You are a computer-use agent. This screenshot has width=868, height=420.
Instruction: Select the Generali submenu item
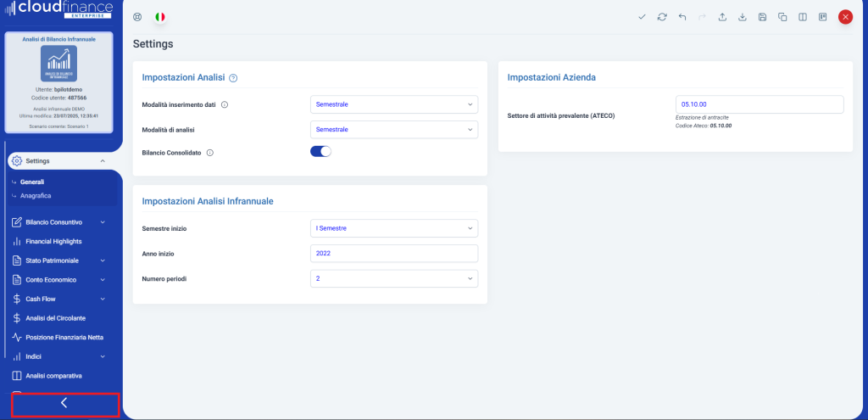[x=32, y=182]
